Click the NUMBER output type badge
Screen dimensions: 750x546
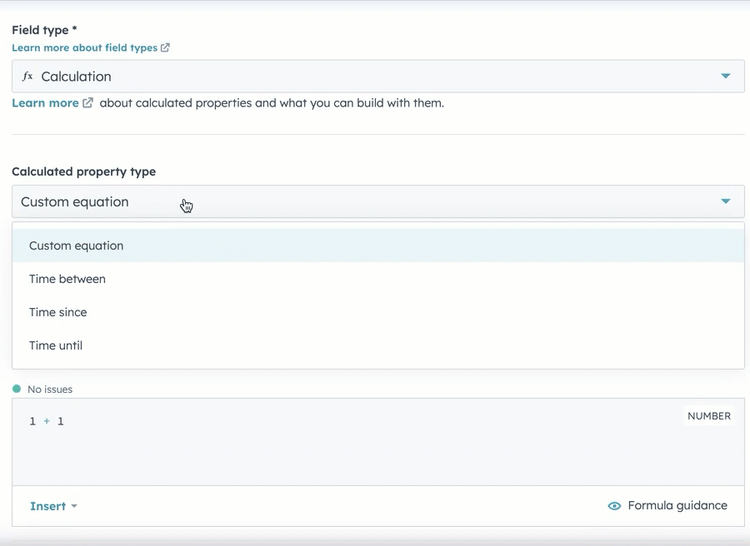tap(708, 416)
